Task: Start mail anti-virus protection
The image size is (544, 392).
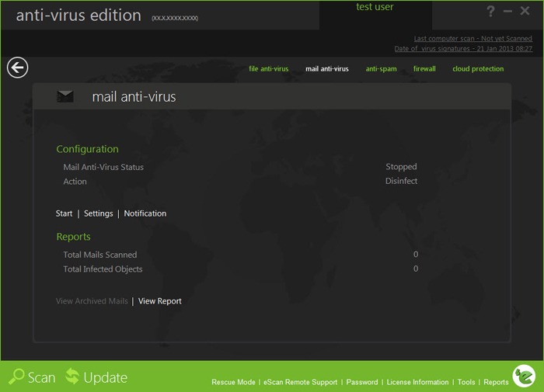Action: pyautogui.click(x=64, y=213)
